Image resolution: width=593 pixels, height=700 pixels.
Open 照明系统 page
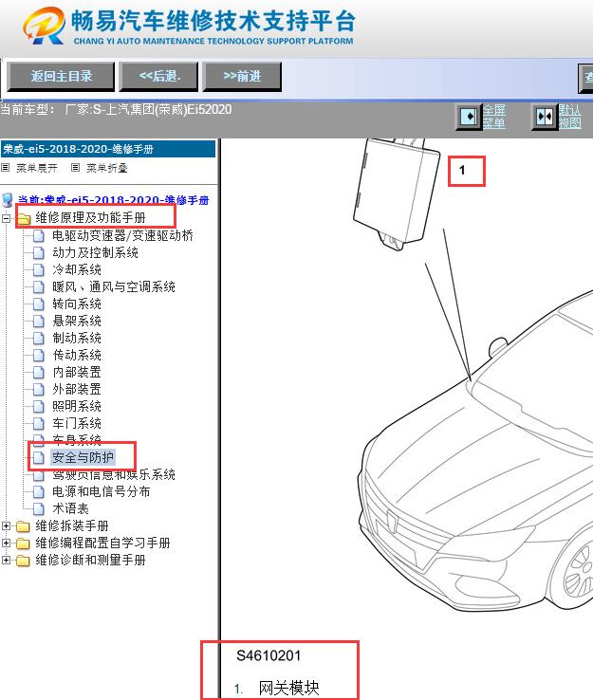77,406
